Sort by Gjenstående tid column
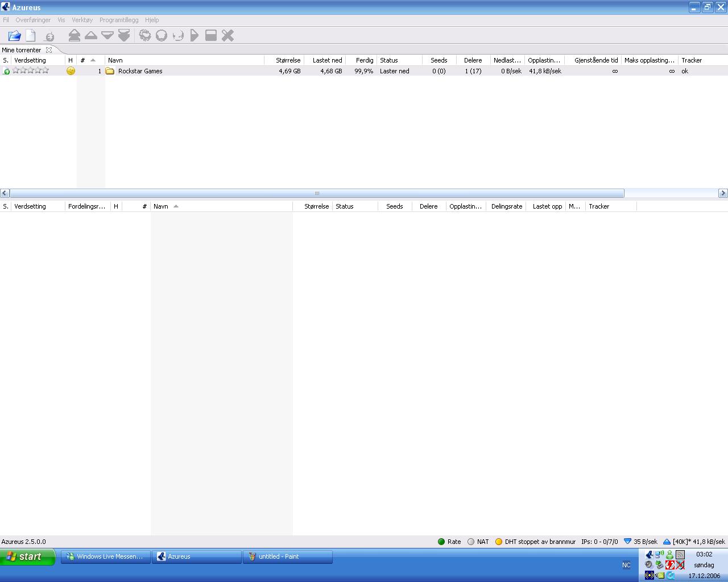The image size is (728, 582). (x=593, y=60)
